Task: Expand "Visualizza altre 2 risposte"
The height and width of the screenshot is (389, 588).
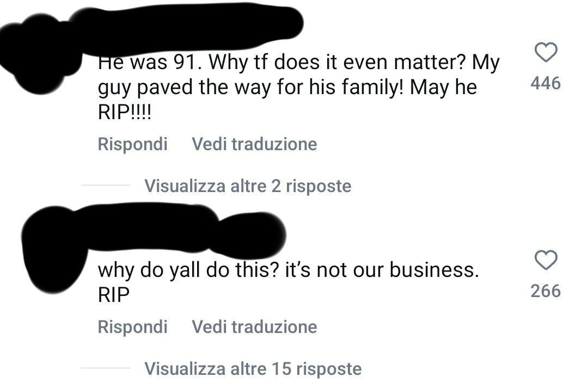Action: (248, 186)
